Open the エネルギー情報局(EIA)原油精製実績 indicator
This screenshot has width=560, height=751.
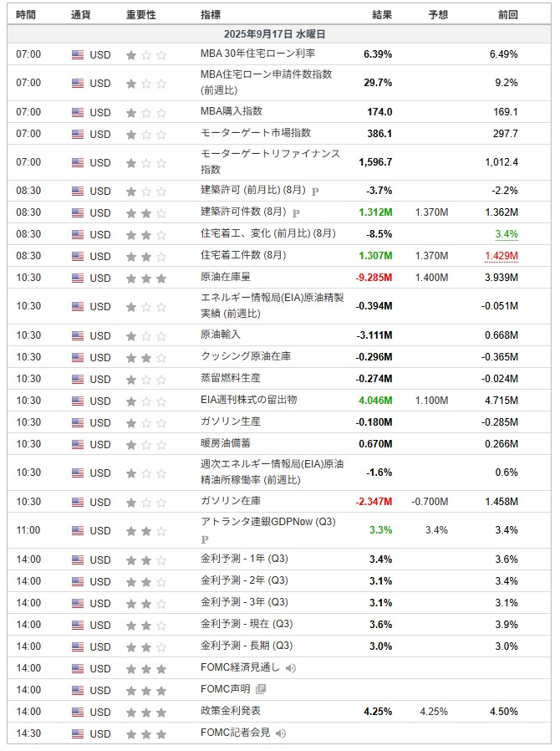272,305
